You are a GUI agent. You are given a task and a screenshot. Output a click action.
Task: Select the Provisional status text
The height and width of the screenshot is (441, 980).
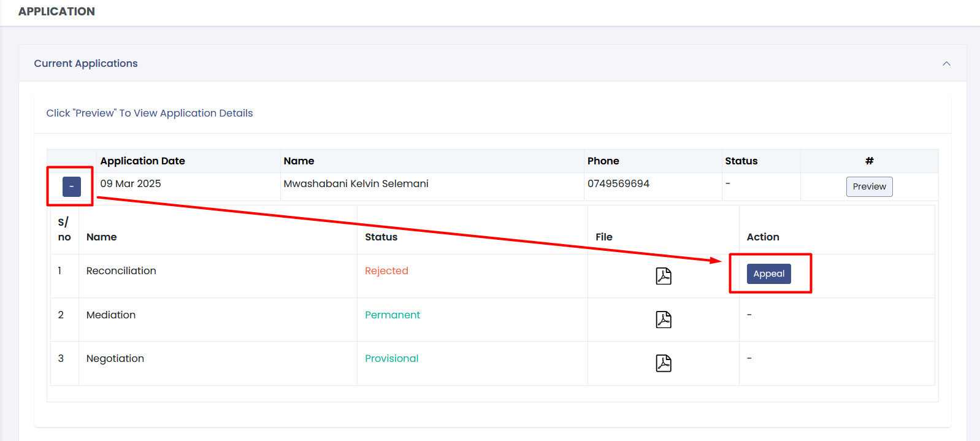tap(391, 358)
